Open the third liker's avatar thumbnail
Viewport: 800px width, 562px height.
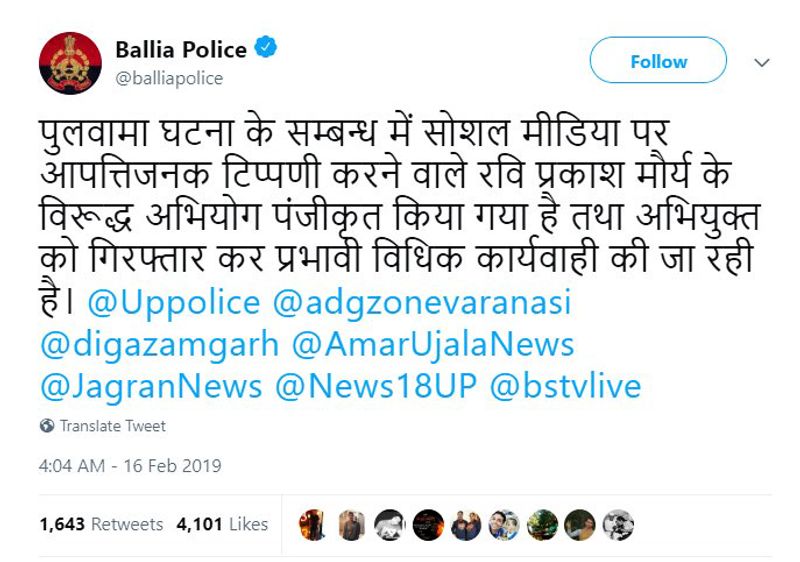coord(389,525)
